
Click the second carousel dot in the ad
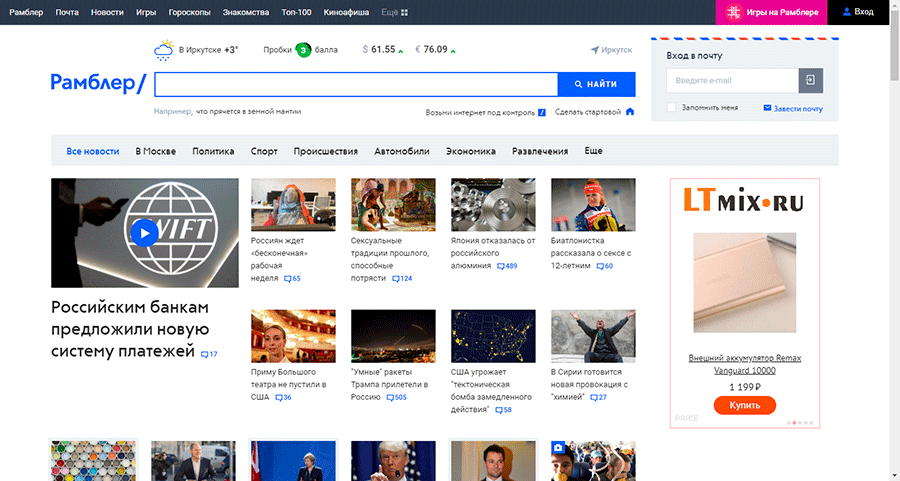[794, 423]
